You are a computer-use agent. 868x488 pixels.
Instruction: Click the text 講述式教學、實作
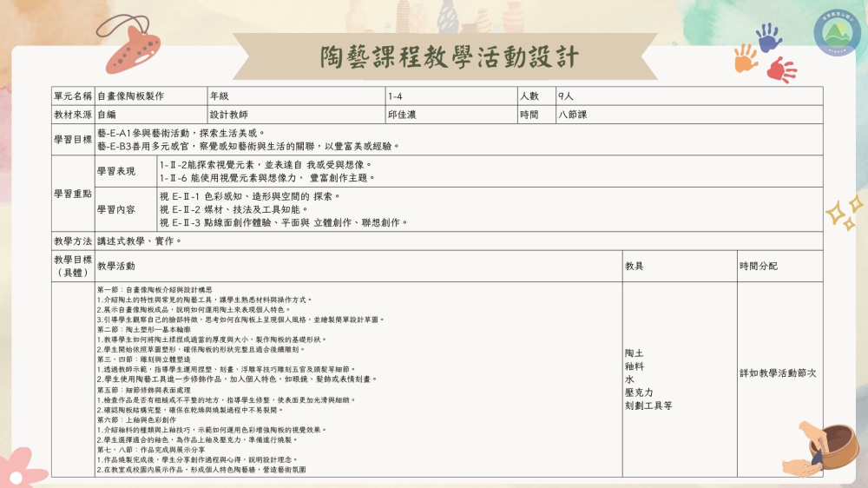[140, 241]
